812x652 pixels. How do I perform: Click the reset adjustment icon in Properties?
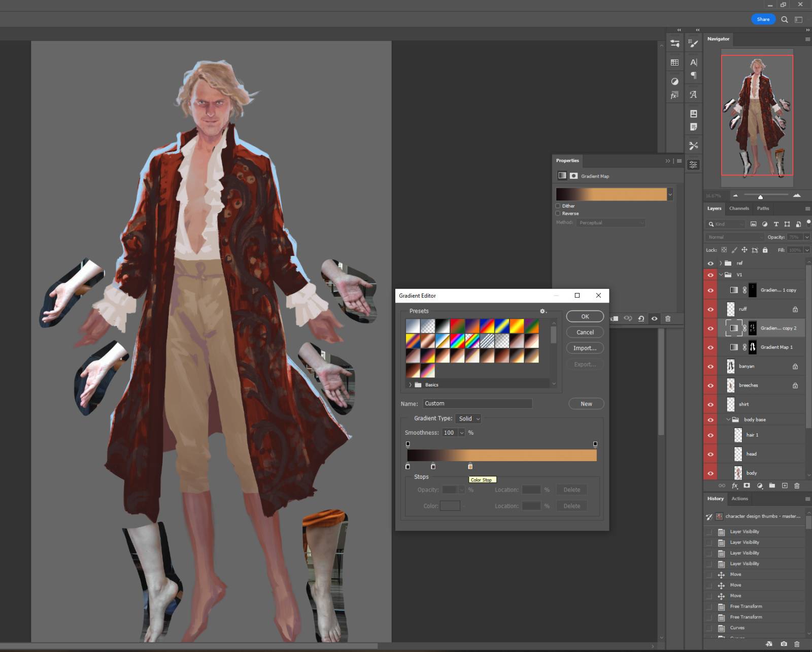641,318
